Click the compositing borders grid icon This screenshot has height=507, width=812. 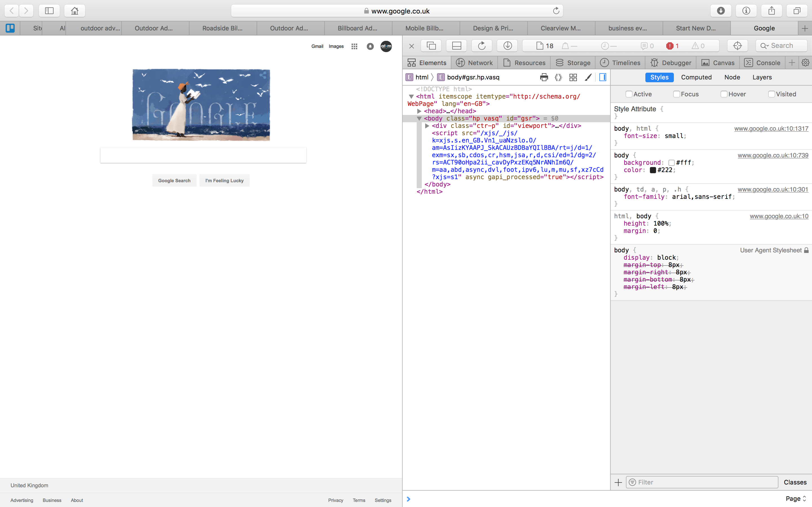click(573, 77)
